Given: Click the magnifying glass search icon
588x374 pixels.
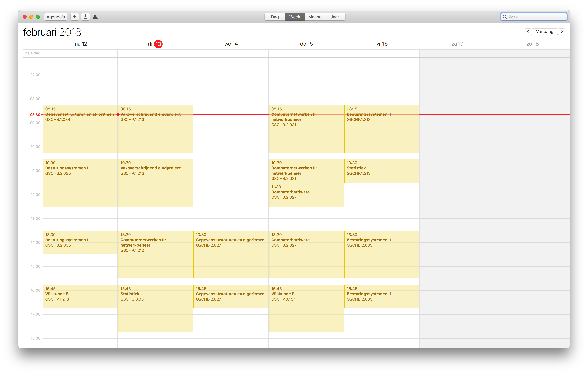Looking at the screenshot, I should pyautogui.click(x=505, y=17).
